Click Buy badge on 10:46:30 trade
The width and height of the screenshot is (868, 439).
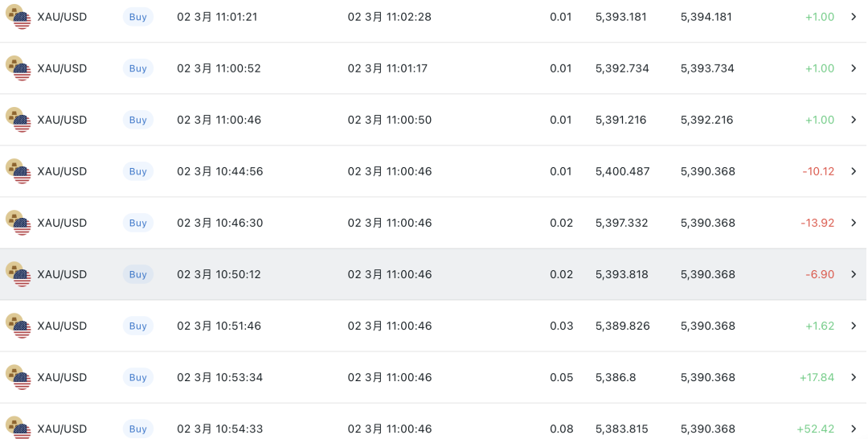tap(138, 223)
